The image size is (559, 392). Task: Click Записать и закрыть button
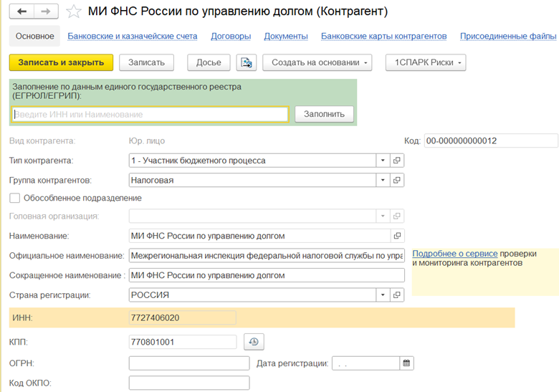coord(61,63)
